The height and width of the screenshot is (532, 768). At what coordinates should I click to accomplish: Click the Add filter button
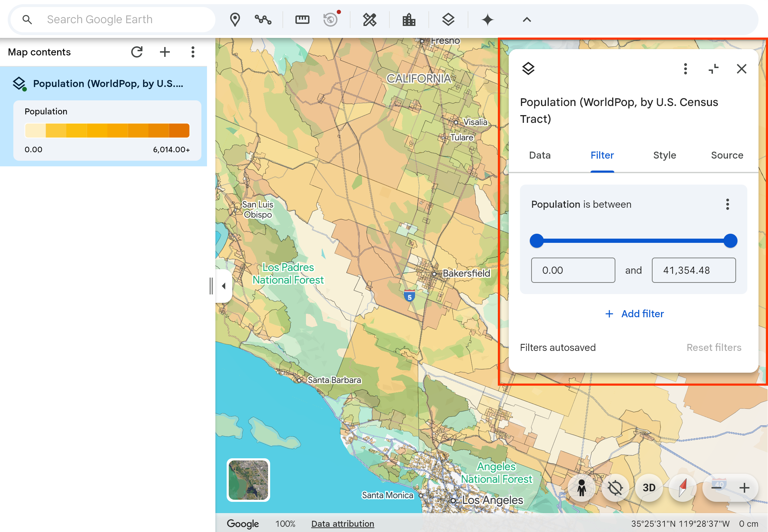point(634,314)
